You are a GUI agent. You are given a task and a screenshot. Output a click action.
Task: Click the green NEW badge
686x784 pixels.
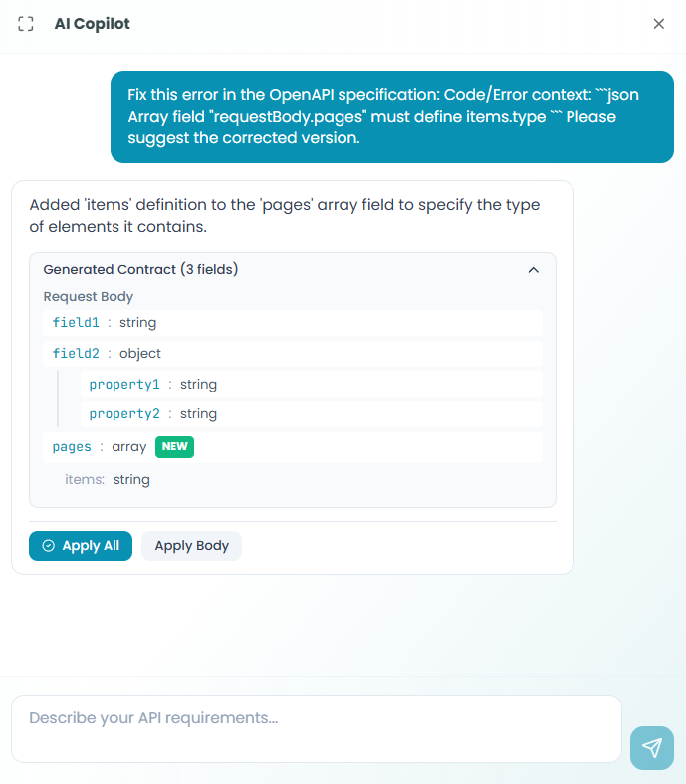click(x=174, y=447)
